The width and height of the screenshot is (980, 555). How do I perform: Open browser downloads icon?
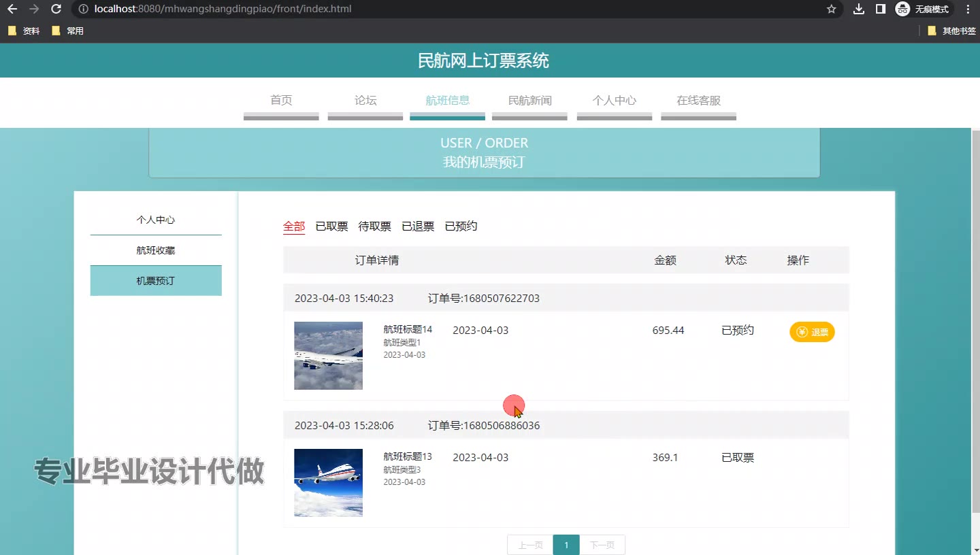tap(859, 9)
